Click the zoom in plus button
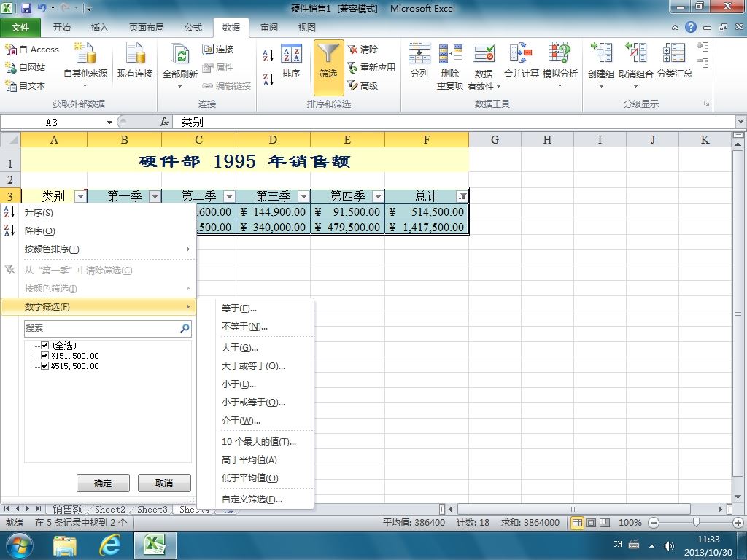The width and height of the screenshot is (747, 560). pos(738,523)
